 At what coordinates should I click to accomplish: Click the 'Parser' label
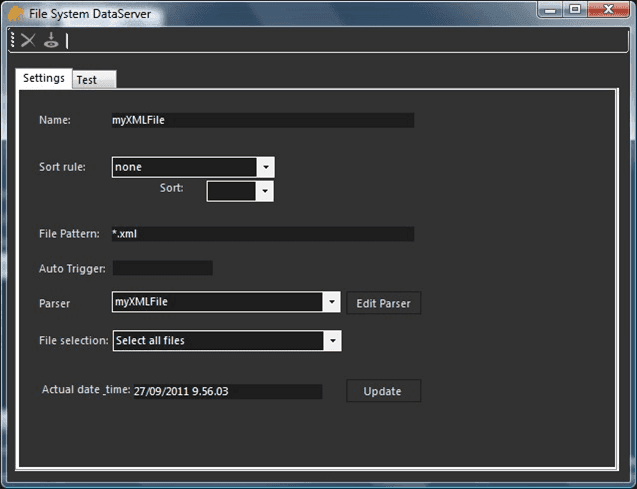point(54,303)
